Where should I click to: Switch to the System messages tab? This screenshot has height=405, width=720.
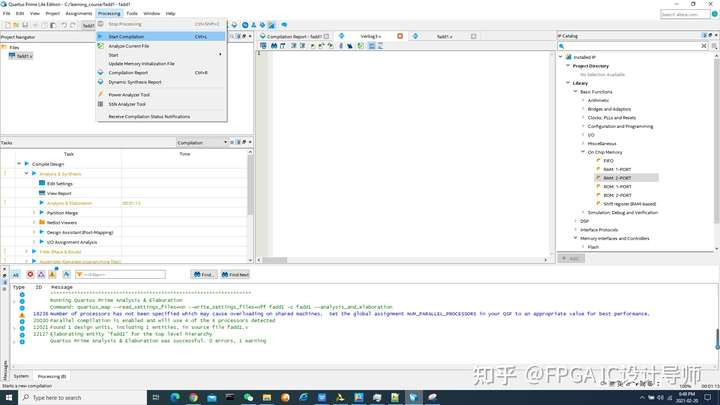21,376
